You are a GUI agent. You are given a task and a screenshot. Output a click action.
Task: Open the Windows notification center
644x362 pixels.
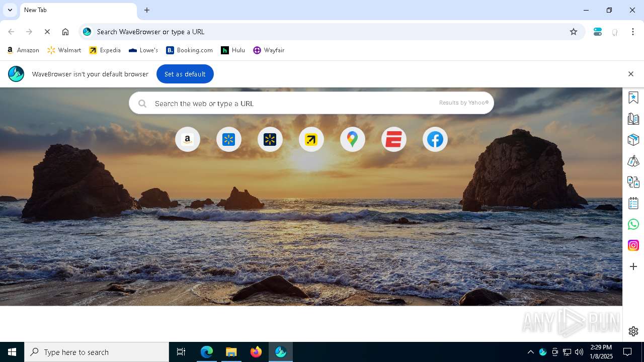click(x=628, y=352)
